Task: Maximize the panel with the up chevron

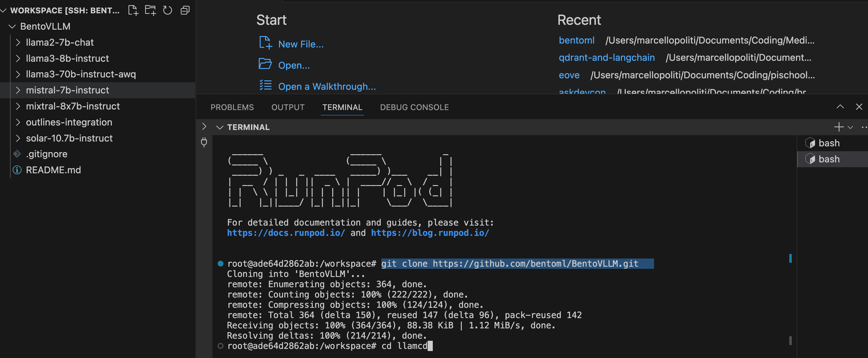Action: (840, 107)
